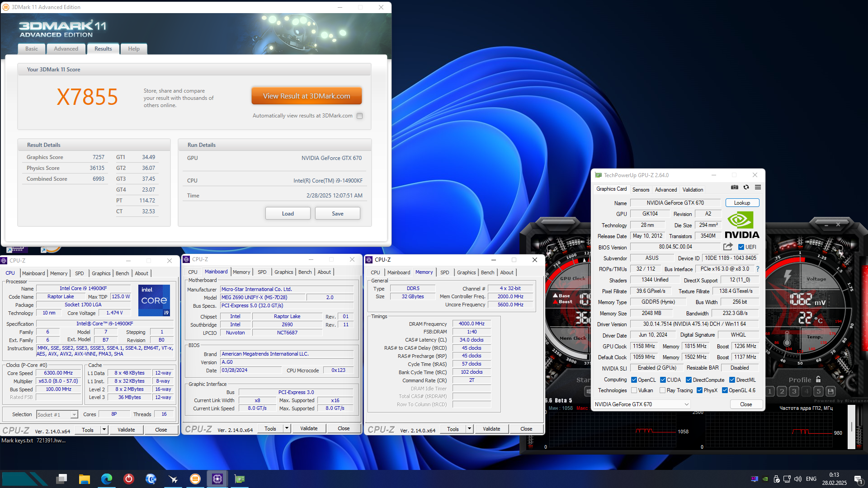This screenshot has height=488, width=868.
Task: Open File Explorer from the taskbar
Action: (x=84, y=479)
